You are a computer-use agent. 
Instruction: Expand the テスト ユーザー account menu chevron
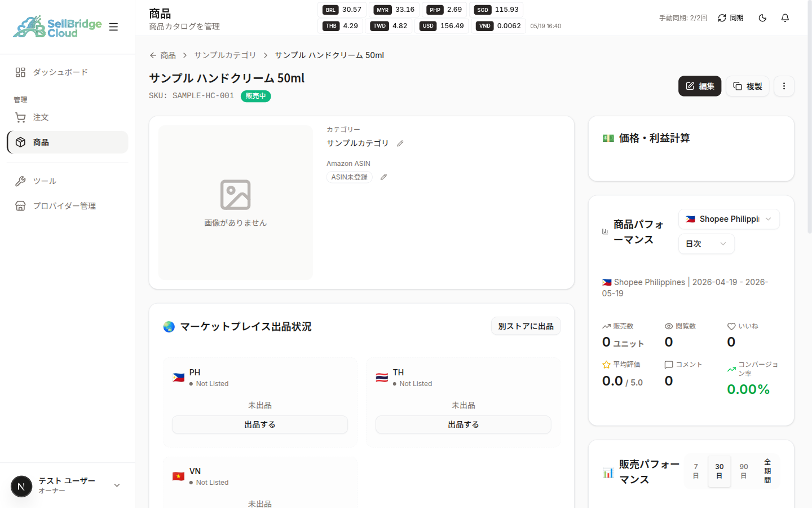click(117, 485)
